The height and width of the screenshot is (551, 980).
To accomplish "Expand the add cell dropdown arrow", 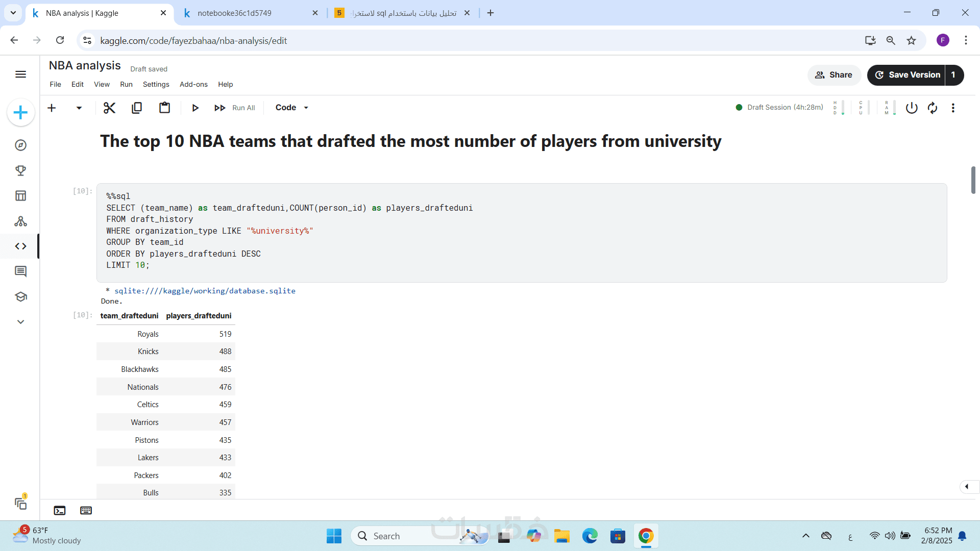I will click(79, 108).
